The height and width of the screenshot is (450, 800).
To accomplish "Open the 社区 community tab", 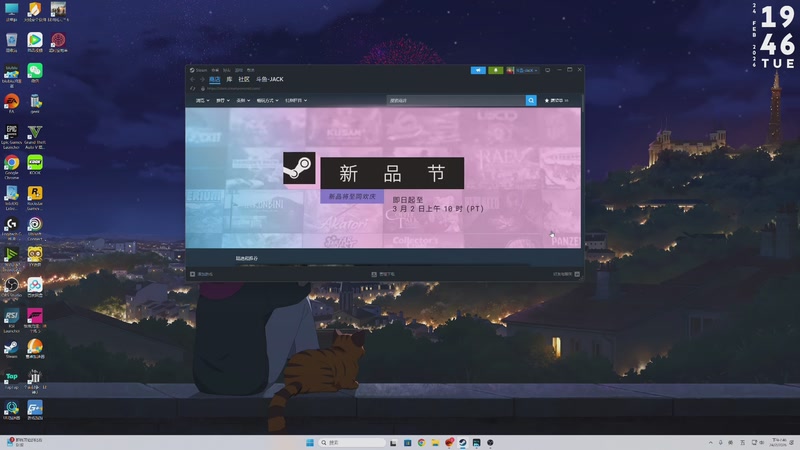I will click(244, 80).
